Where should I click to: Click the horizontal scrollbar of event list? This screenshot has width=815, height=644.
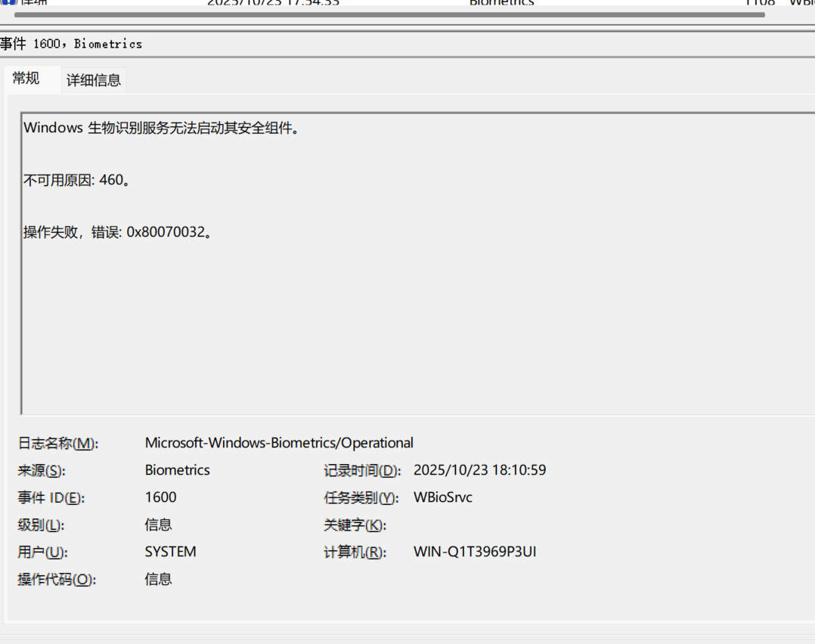pyautogui.click(x=389, y=15)
